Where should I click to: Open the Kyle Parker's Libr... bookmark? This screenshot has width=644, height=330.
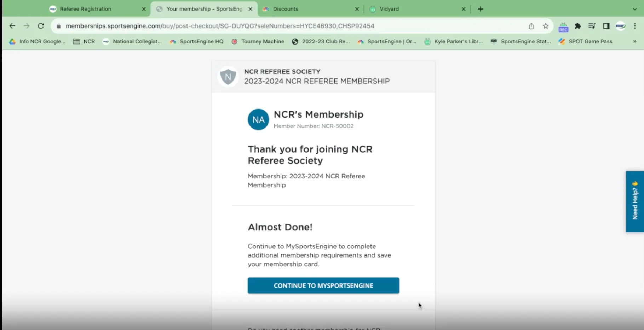point(453,41)
